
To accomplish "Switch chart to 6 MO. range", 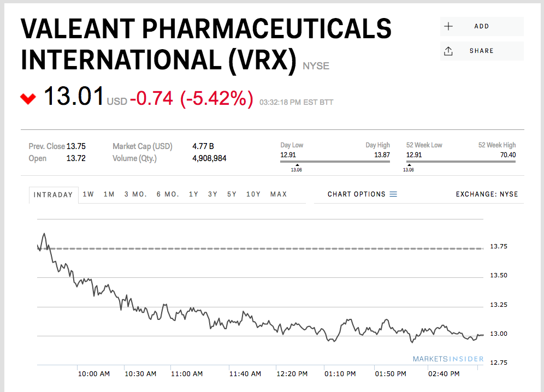I will click(168, 194).
